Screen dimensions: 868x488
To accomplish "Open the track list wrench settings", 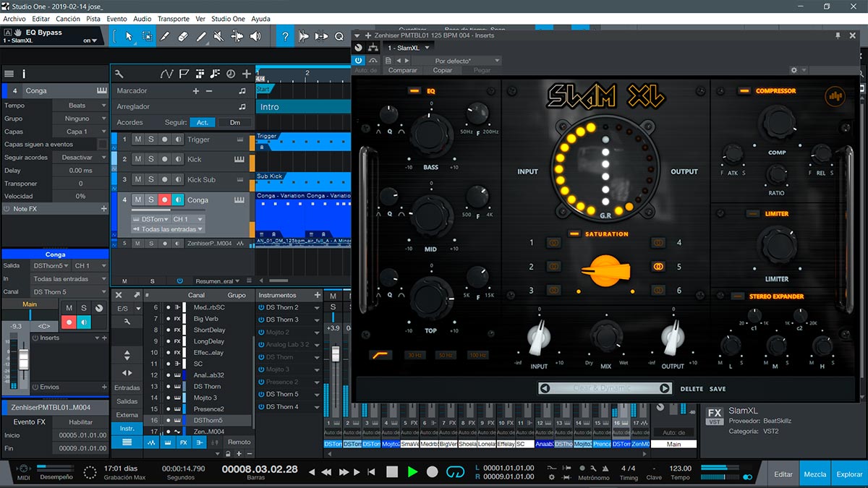I will tap(119, 74).
